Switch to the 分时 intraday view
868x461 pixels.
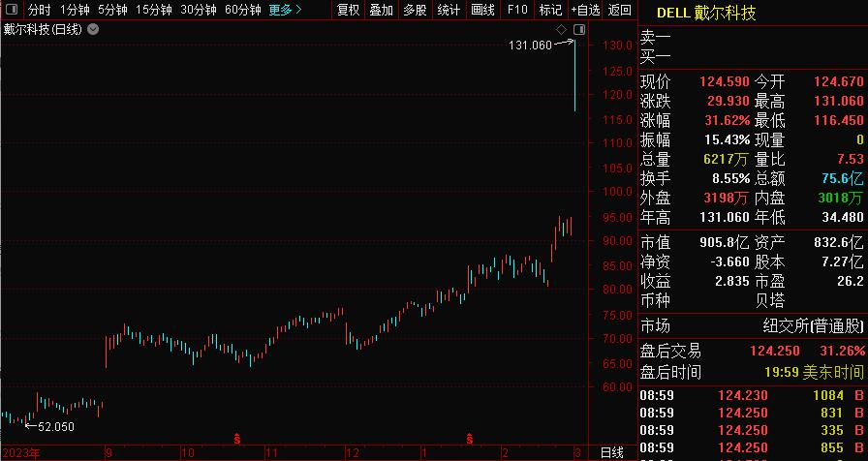[x=39, y=10]
